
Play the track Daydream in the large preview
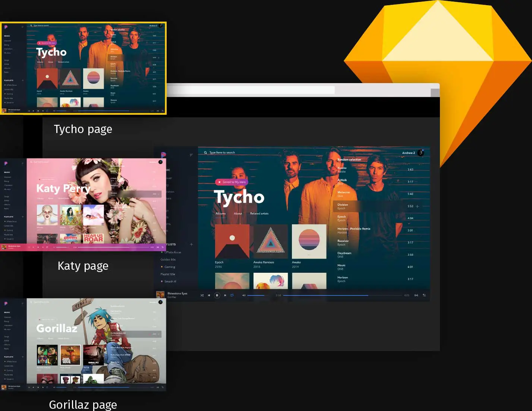tap(377, 255)
